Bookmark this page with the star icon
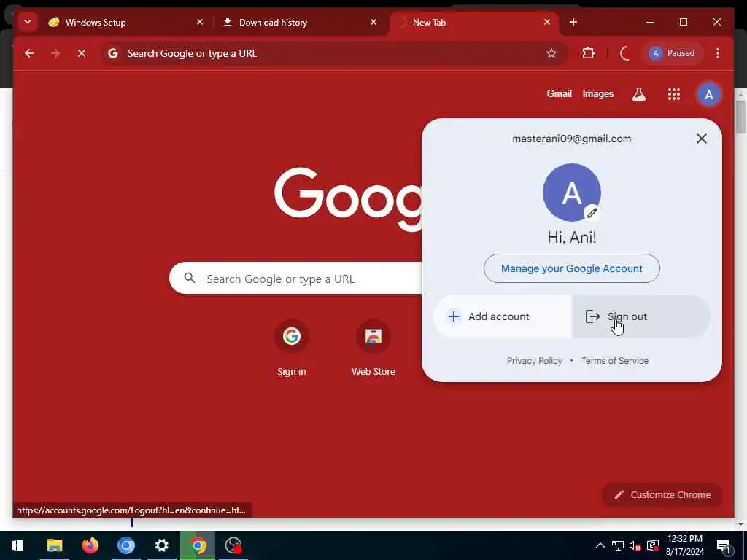Image resolution: width=747 pixels, height=560 pixels. point(551,53)
